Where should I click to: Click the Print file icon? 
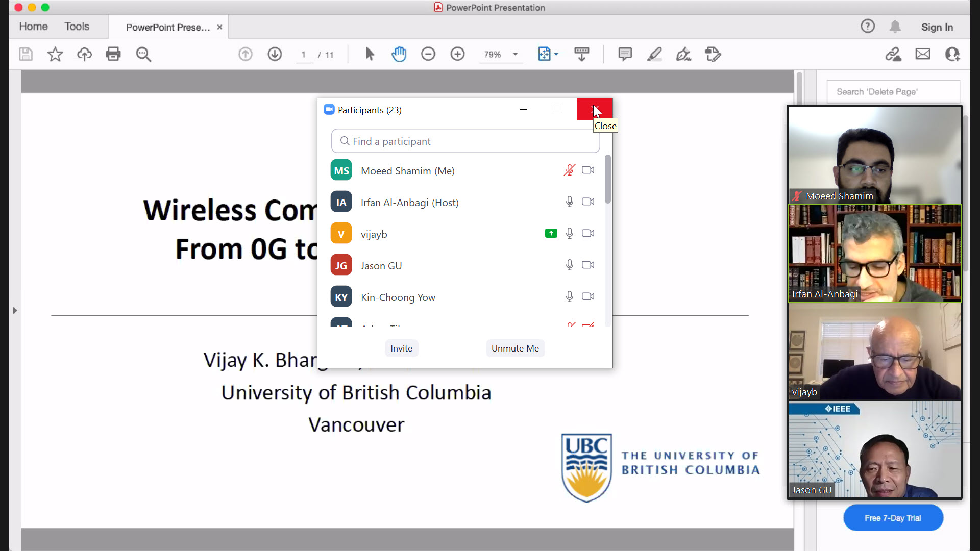point(113,54)
